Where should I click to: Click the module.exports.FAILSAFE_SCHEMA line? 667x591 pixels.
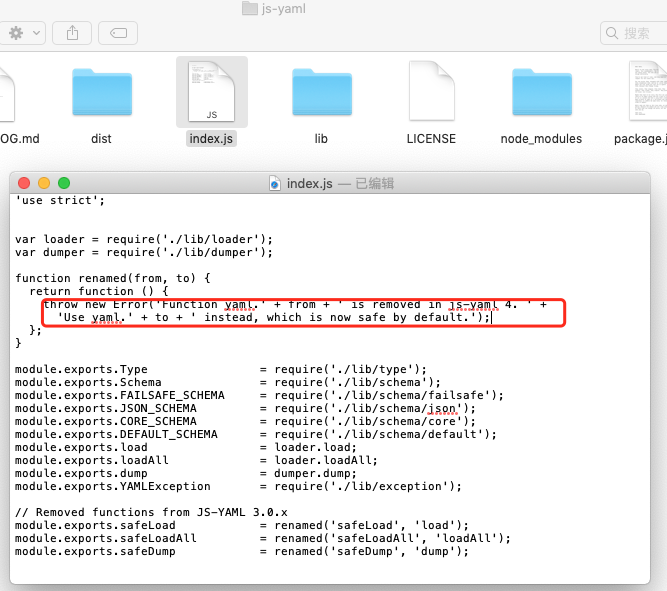click(x=259, y=395)
